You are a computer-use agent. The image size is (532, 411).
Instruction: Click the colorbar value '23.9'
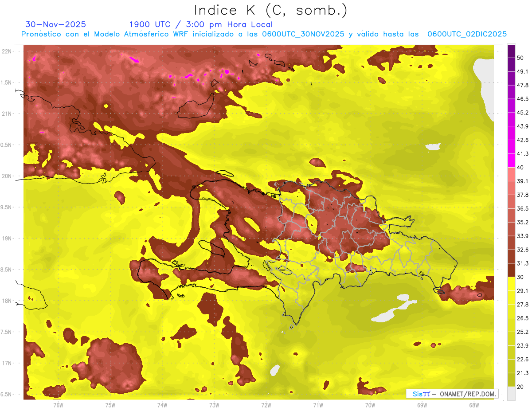522,346
